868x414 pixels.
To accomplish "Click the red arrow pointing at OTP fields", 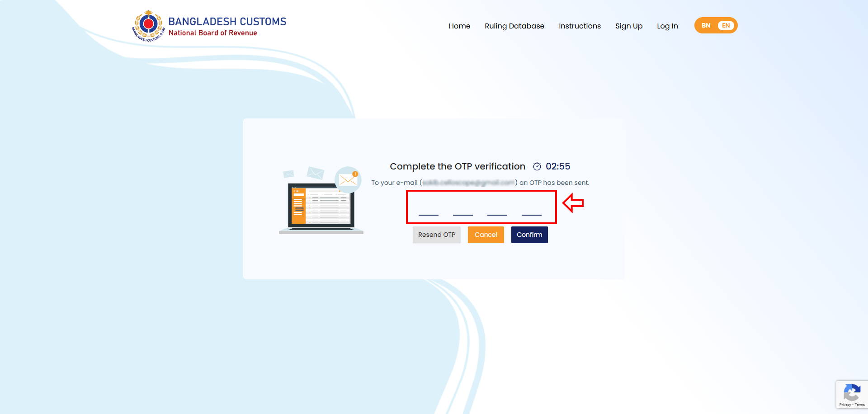I will 573,203.
